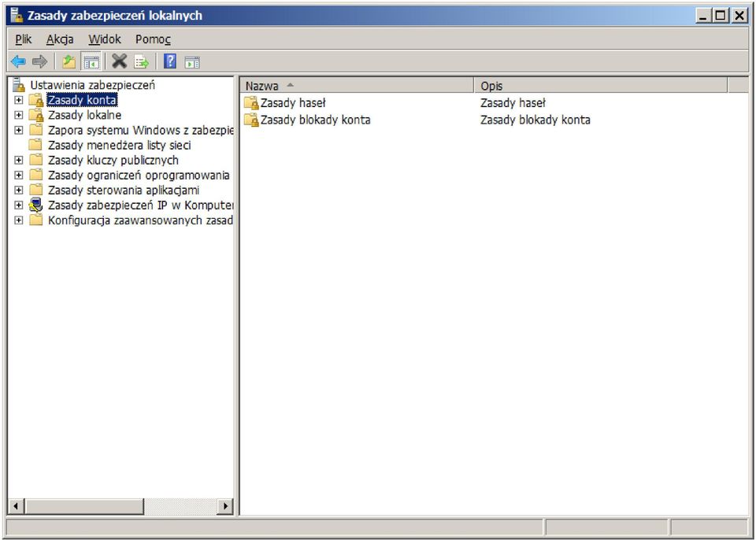Click the forward arrow toolbar icon

coord(39,61)
